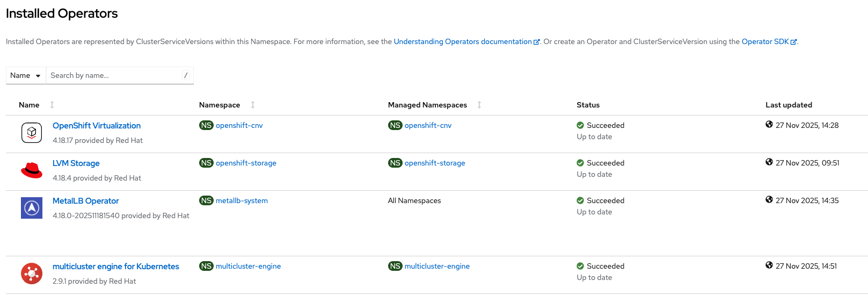Go to the openshift-cnv namespace link
The image size is (868, 295).
click(239, 125)
